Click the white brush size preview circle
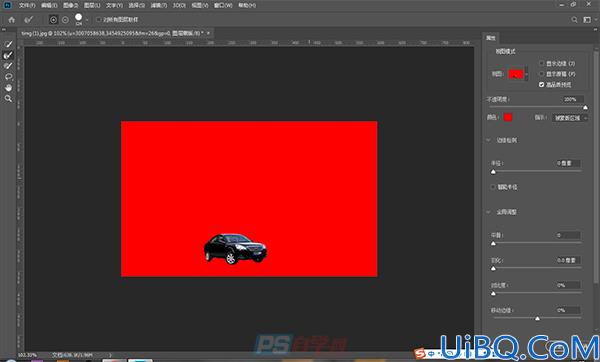This screenshot has height=362, width=600. pyautogui.click(x=78, y=18)
